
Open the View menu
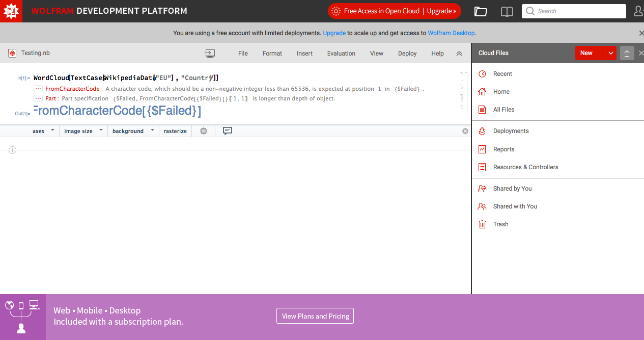377,54
